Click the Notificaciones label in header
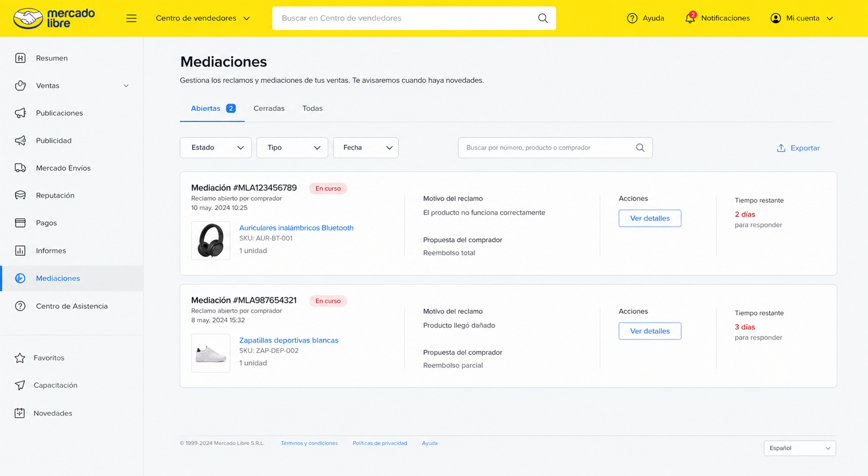Screen dimensions: 868x476 [725, 18]
